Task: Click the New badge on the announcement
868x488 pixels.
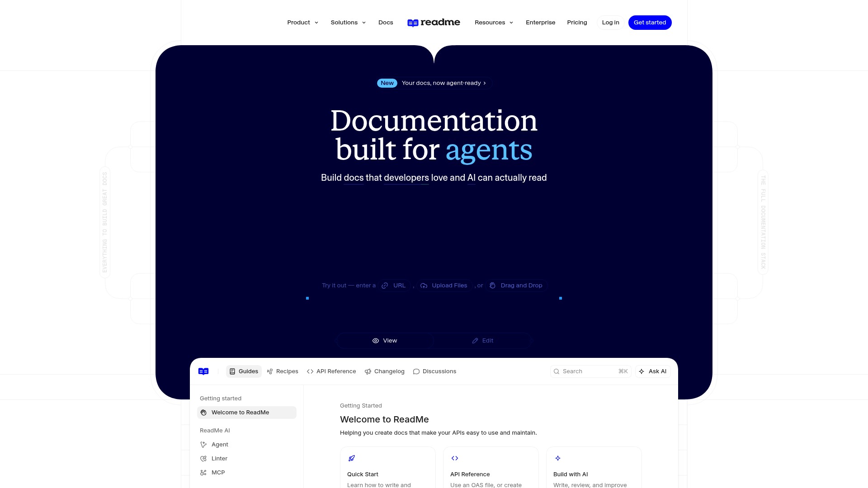Action: [x=387, y=83]
